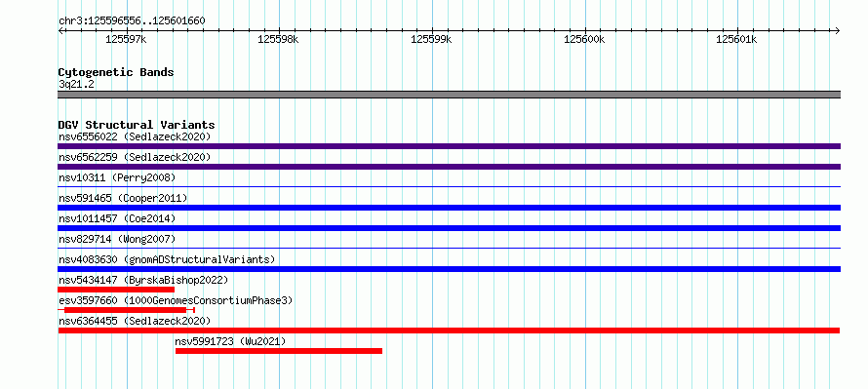Open the nsv829714 (Wong2007) label
Viewport: 868px width, 389px height.
point(117,239)
